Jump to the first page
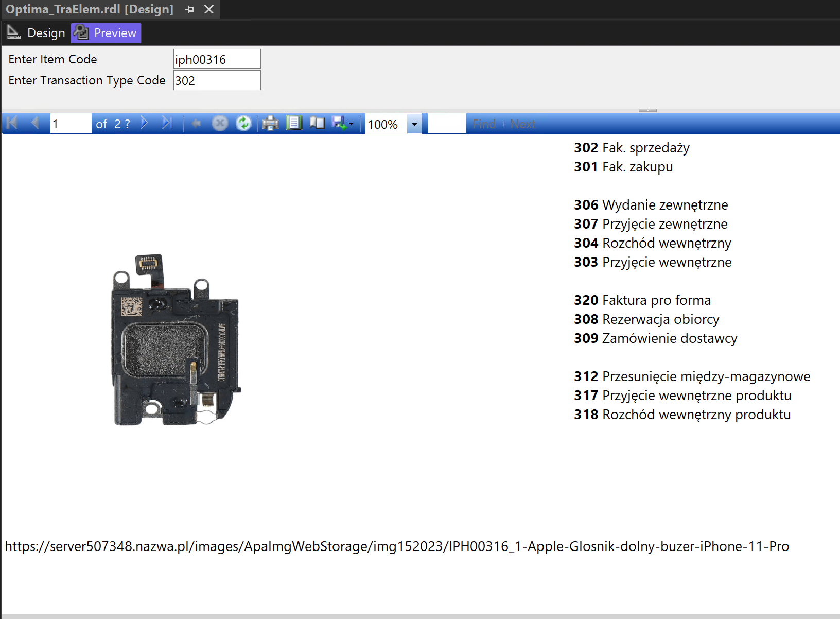This screenshot has width=840, height=619. 11,123
